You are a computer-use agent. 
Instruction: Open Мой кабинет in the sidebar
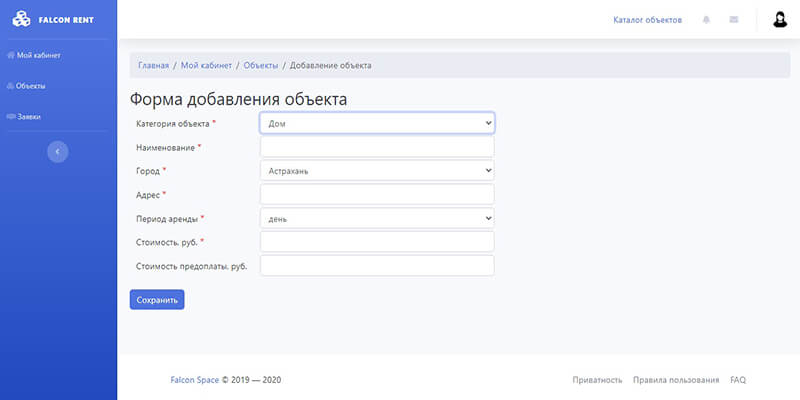coord(38,55)
